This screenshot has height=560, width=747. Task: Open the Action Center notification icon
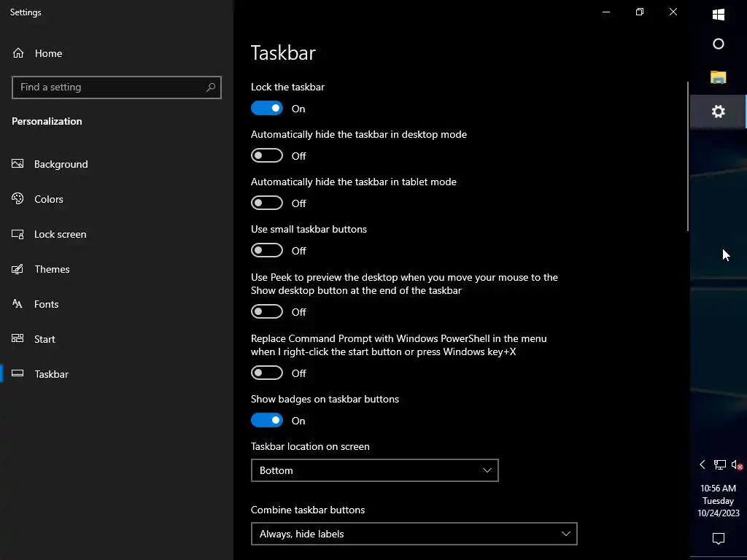tap(719, 539)
